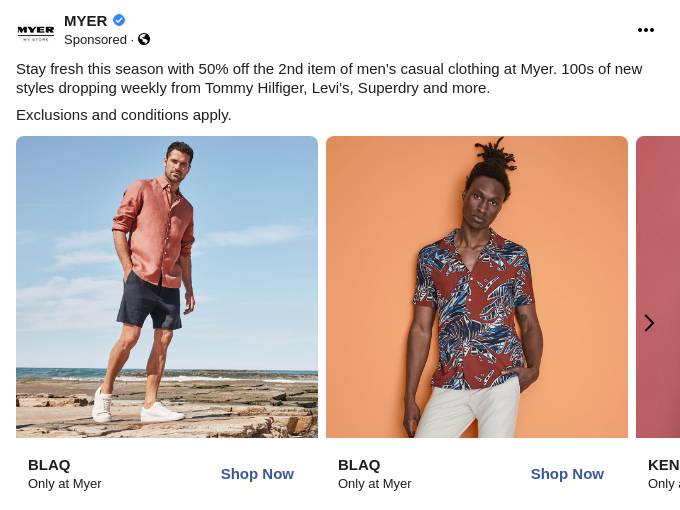Advance carousel with the right chevron arrow

[x=649, y=323]
